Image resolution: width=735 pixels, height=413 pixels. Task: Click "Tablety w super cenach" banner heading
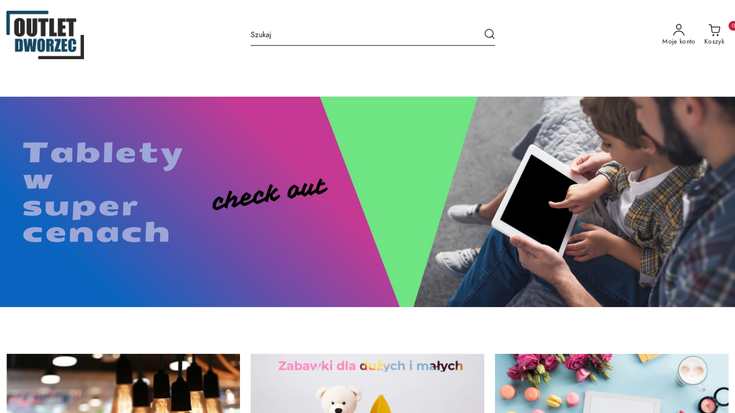tap(103, 192)
